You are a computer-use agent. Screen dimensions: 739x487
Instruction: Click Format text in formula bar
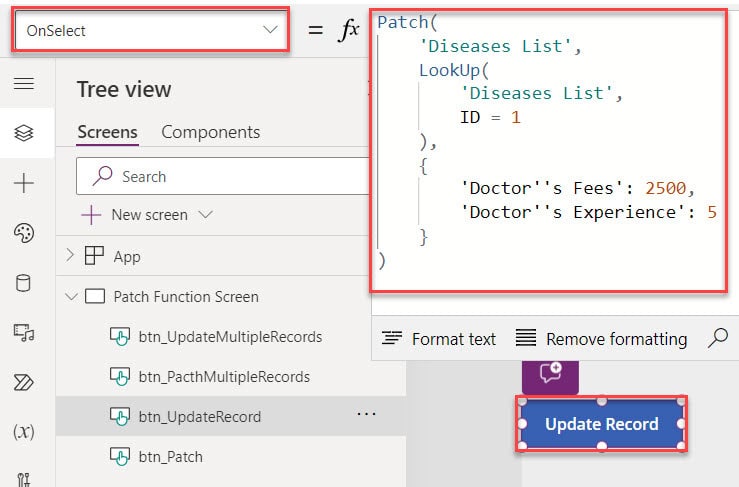click(x=438, y=338)
